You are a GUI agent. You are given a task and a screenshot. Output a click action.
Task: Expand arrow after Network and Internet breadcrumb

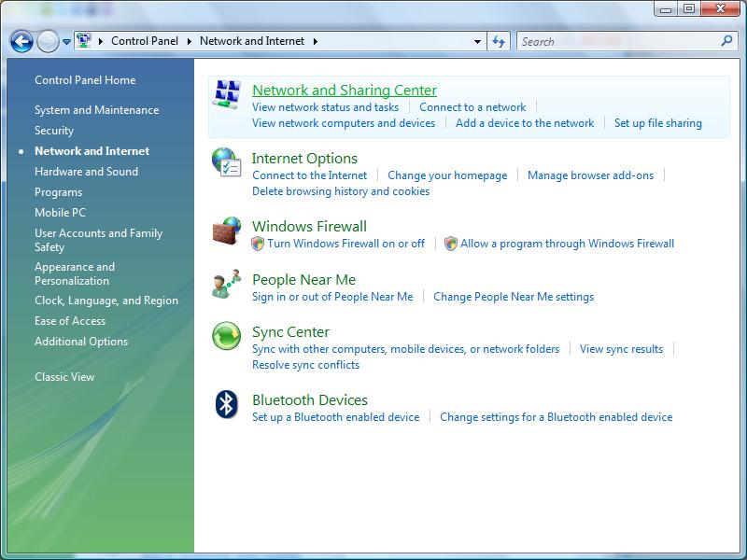(x=316, y=41)
